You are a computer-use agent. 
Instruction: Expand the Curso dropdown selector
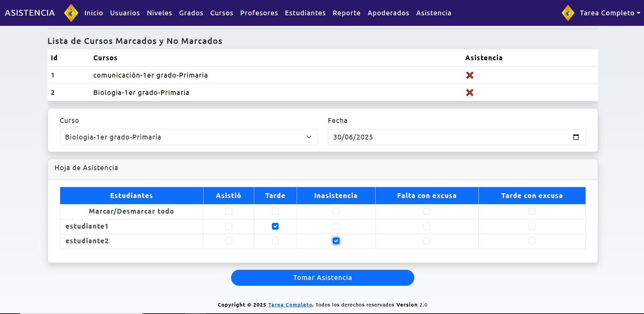click(x=189, y=137)
